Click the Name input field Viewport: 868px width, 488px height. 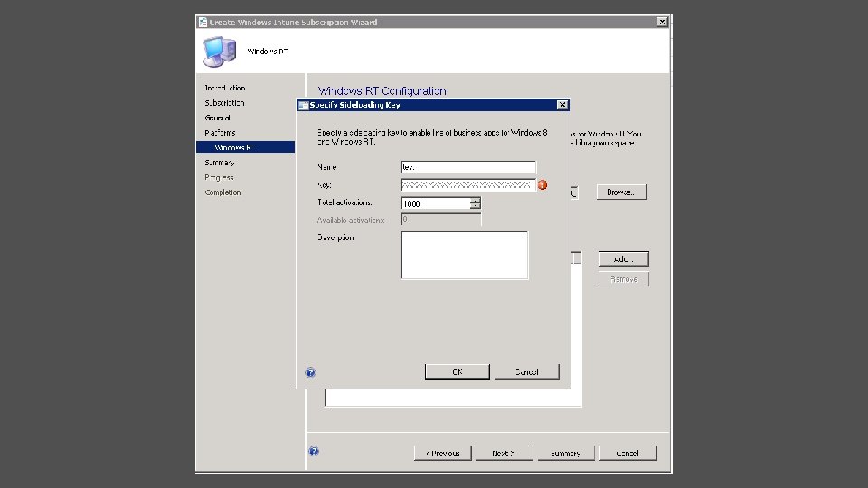[x=468, y=167]
